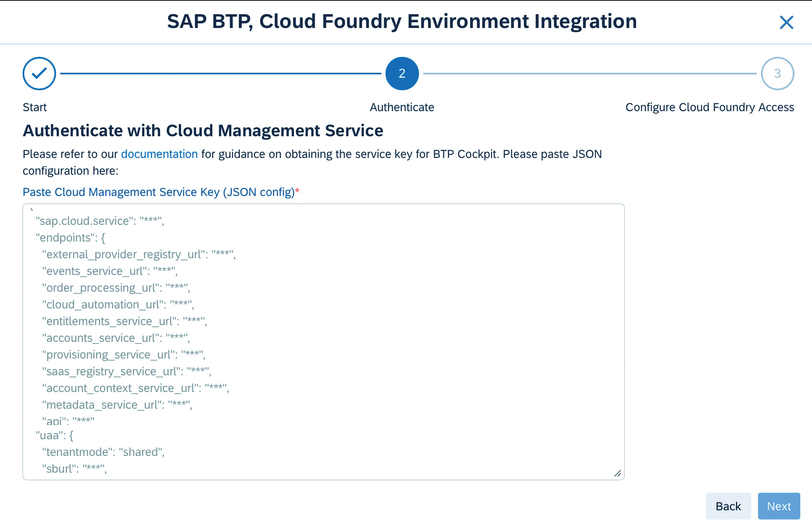Click the "uaa": { line
Screen dimensions: 812x527
coord(55,435)
